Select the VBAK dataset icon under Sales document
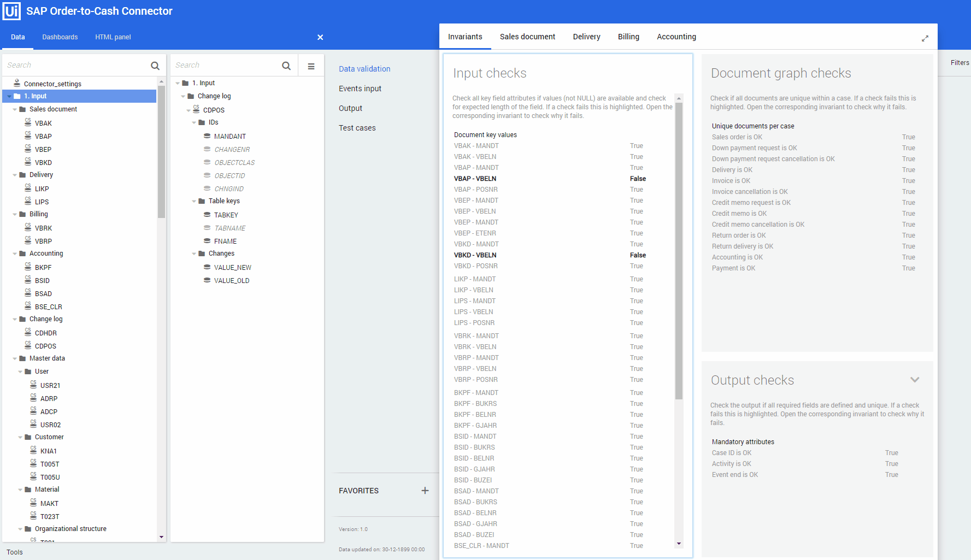Viewport: 971px width, 560px height. coord(28,122)
